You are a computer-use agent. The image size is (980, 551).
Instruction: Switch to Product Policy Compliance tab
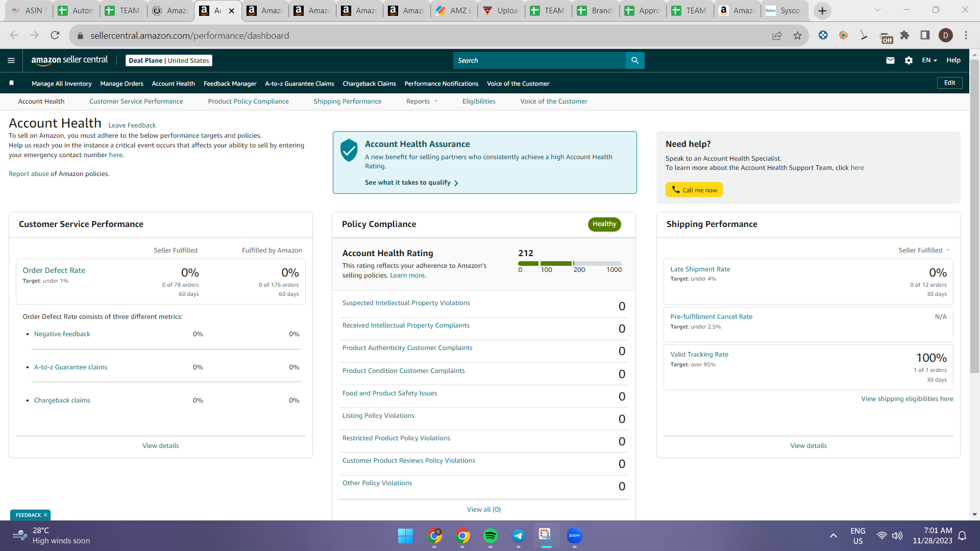click(x=249, y=101)
